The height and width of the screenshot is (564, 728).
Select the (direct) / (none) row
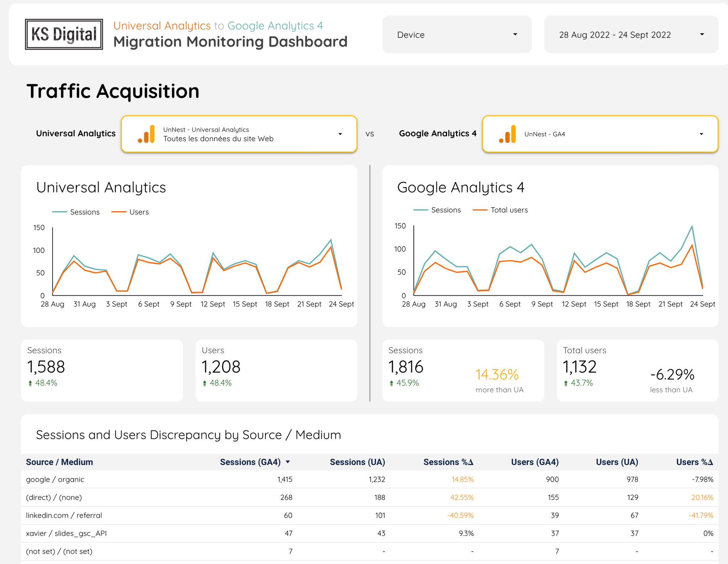point(370,498)
